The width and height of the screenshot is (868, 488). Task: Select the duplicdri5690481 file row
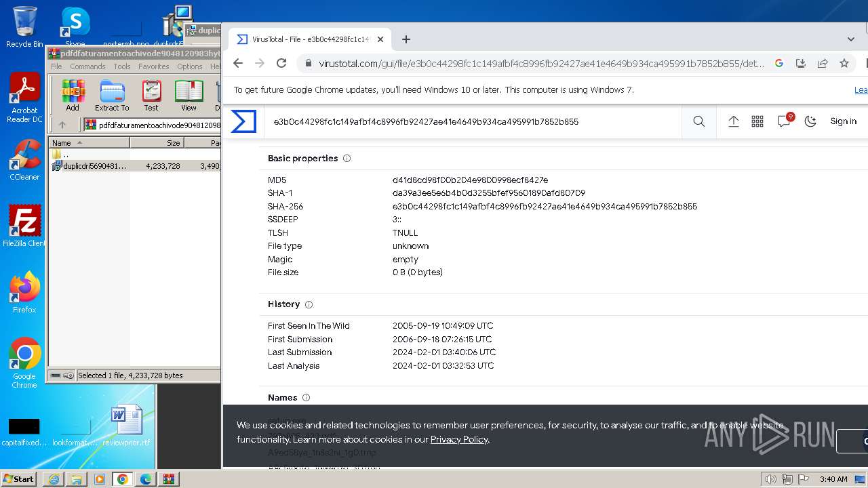pyautogui.click(x=135, y=165)
